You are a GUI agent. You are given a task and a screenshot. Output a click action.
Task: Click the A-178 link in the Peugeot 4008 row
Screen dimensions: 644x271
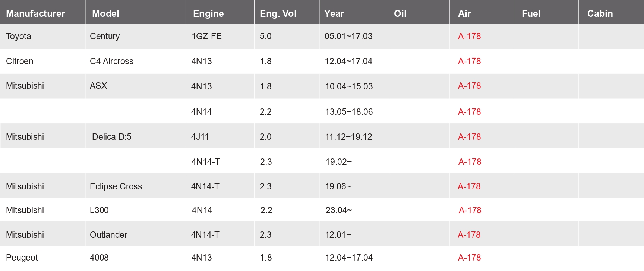[x=469, y=258]
